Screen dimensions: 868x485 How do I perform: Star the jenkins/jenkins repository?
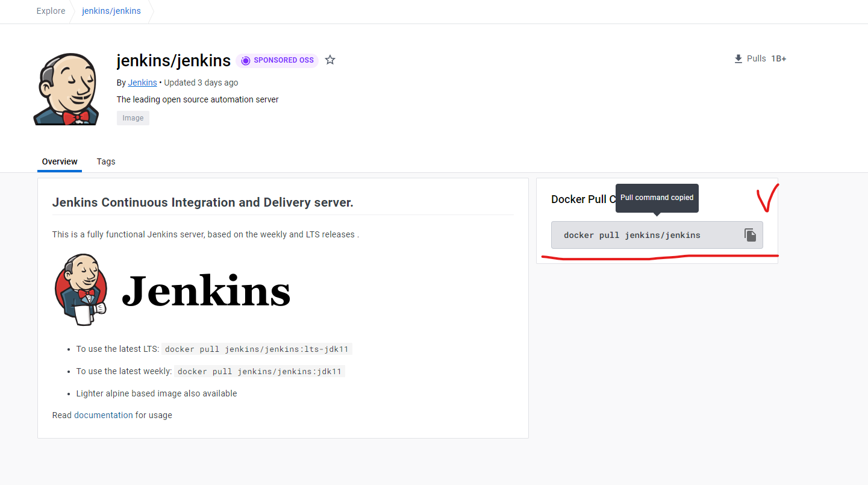pos(330,60)
